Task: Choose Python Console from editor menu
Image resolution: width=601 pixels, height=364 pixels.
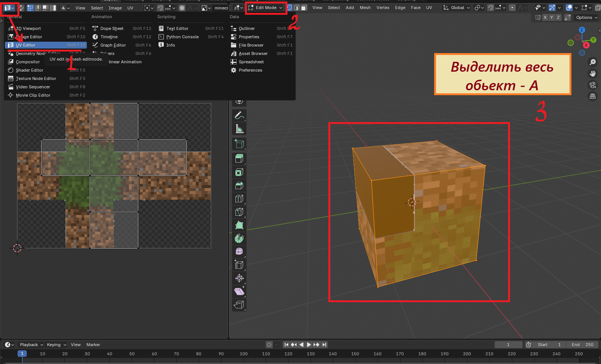Action: pos(191,37)
